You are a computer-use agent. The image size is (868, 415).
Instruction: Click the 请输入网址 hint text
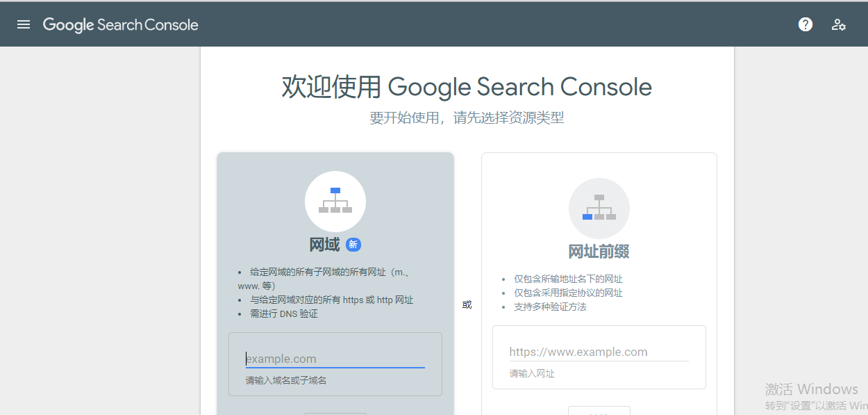pyautogui.click(x=532, y=373)
